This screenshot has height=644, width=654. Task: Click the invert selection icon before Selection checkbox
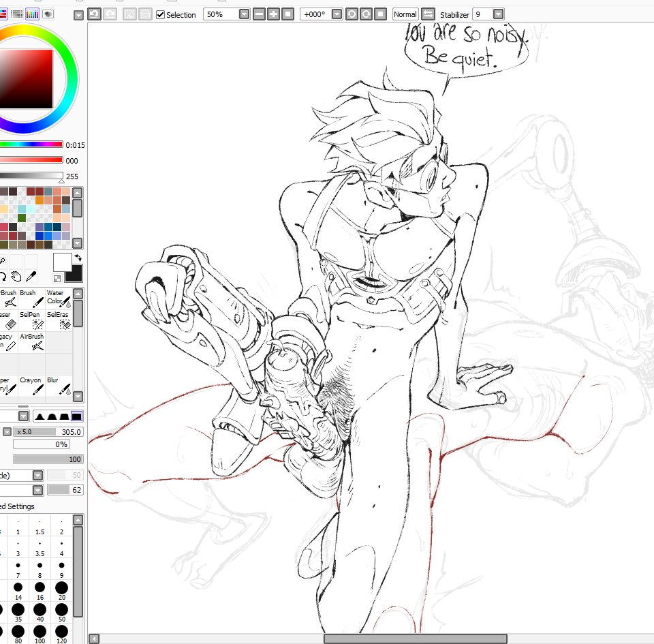click(145, 14)
